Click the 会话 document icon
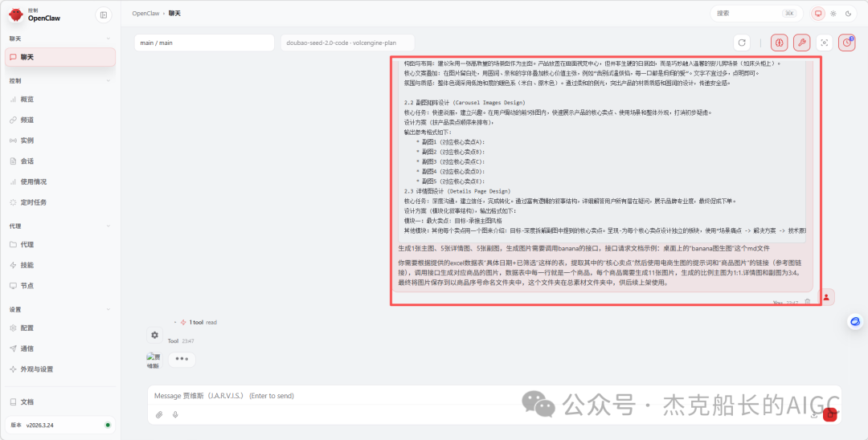 click(14, 161)
